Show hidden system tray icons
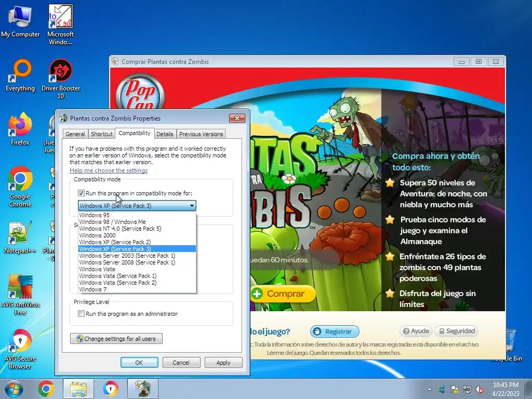Viewport: 532px width, 399px height. point(430,389)
